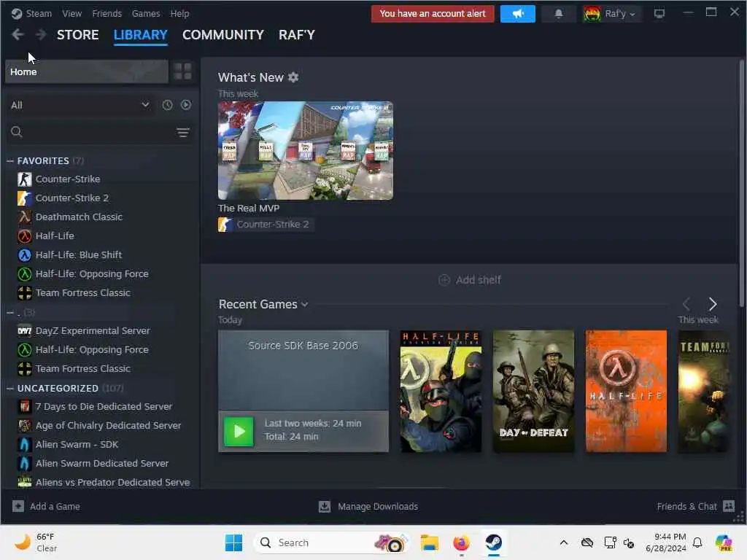Image resolution: width=747 pixels, height=560 pixels.
Task: Select Half-Life in favorites list
Action: click(x=55, y=236)
